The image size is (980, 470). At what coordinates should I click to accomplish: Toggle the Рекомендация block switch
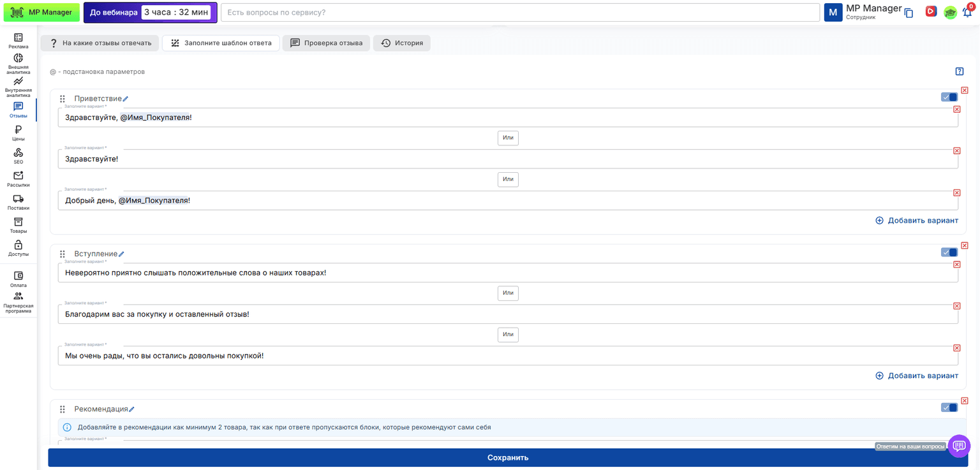click(949, 408)
